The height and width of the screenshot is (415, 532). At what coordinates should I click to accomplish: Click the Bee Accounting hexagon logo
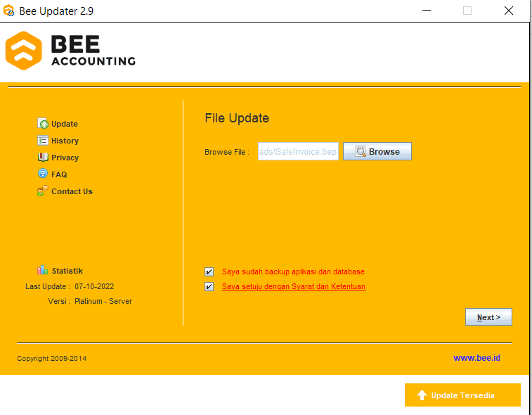pos(23,51)
